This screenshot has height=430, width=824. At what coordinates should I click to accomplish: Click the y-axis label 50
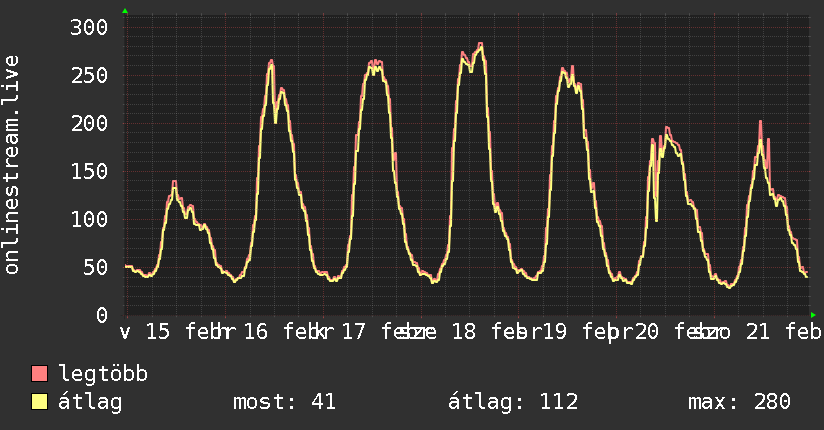[96, 268]
